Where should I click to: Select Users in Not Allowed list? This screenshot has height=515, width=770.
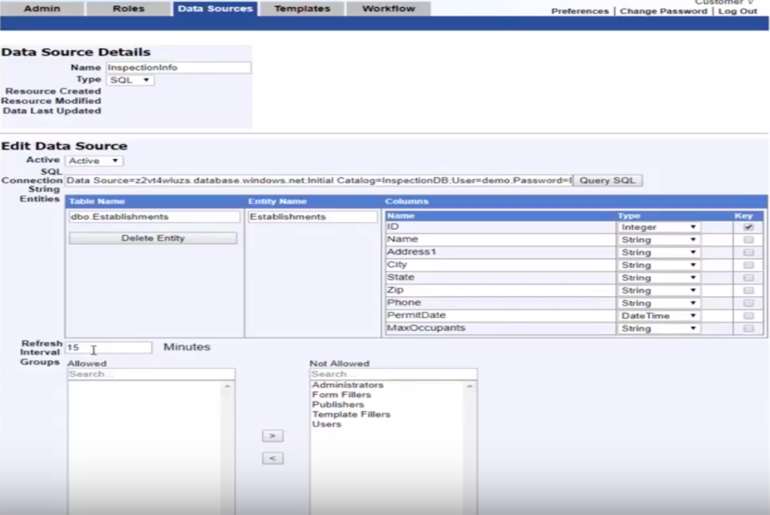point(327,424)
